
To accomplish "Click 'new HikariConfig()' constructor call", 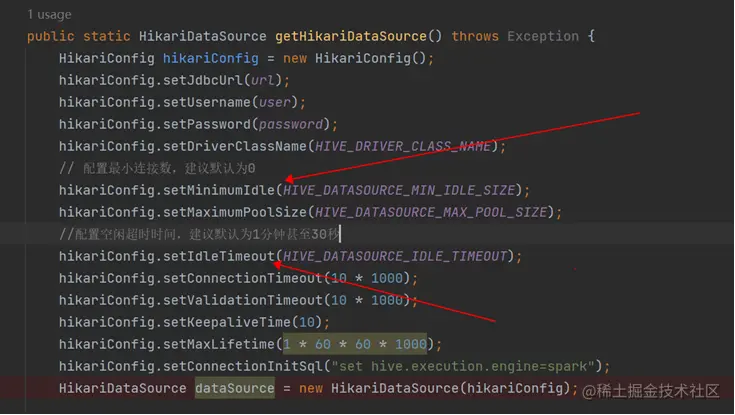I will coord(354,58).
